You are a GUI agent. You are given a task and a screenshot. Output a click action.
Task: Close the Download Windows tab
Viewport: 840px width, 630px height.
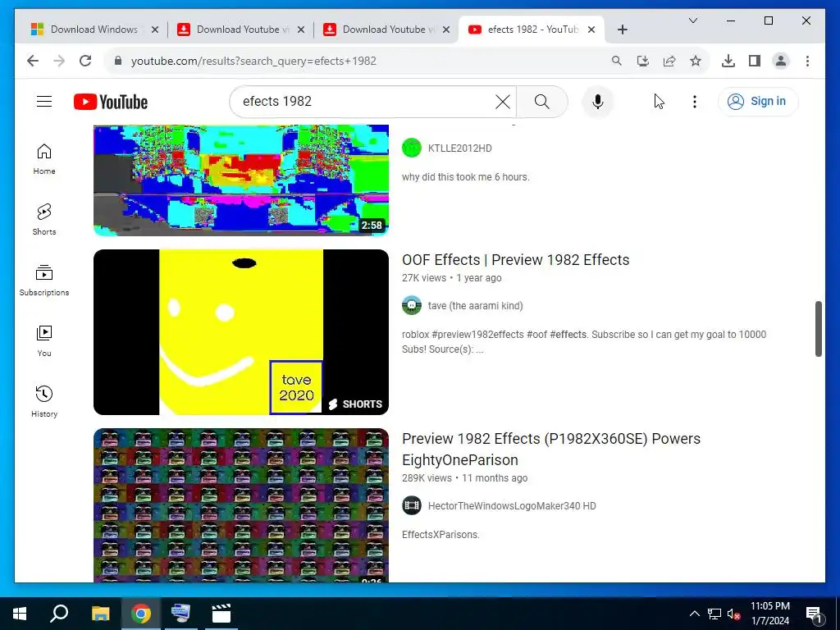(155, 30)
